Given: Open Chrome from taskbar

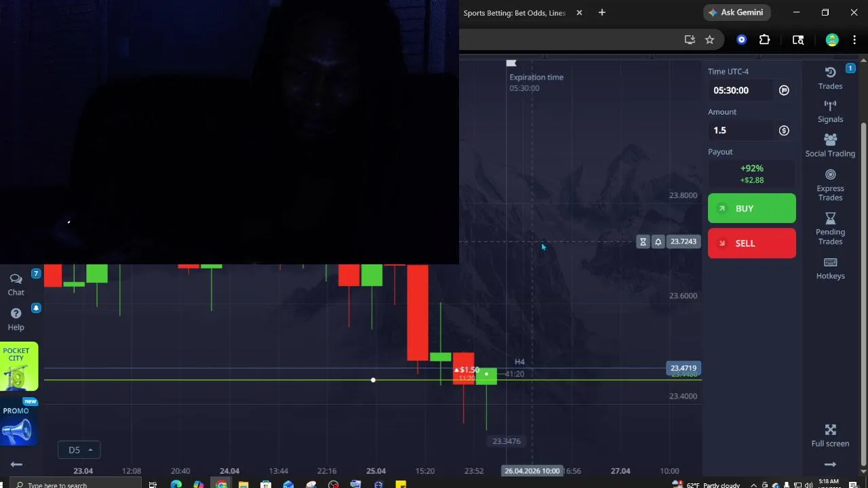Looking at the screenshot, I should coord(221,484).
